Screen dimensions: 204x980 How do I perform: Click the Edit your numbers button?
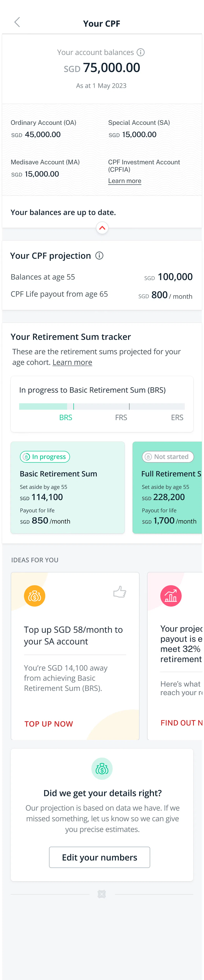pos(100,857)
